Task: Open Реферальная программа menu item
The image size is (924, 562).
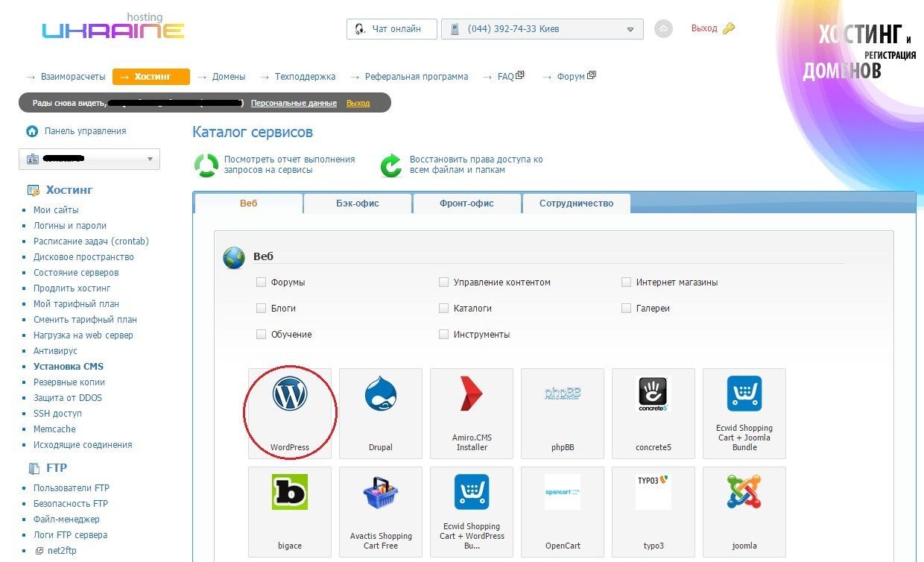Action: [x=417, y=77]
